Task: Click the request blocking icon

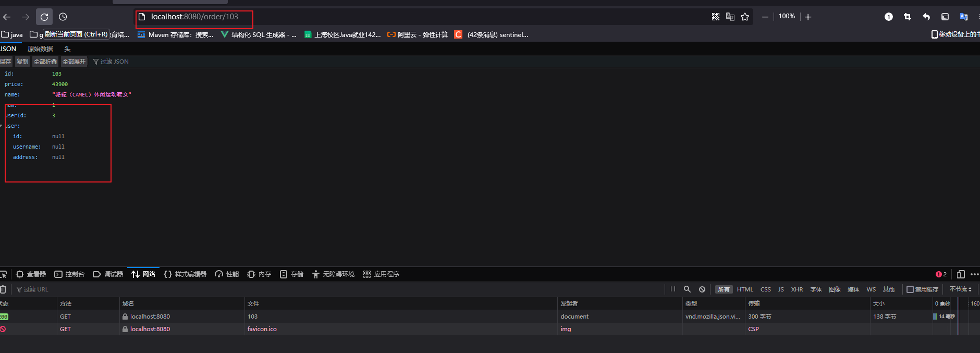Action: [x=702, y=289]
